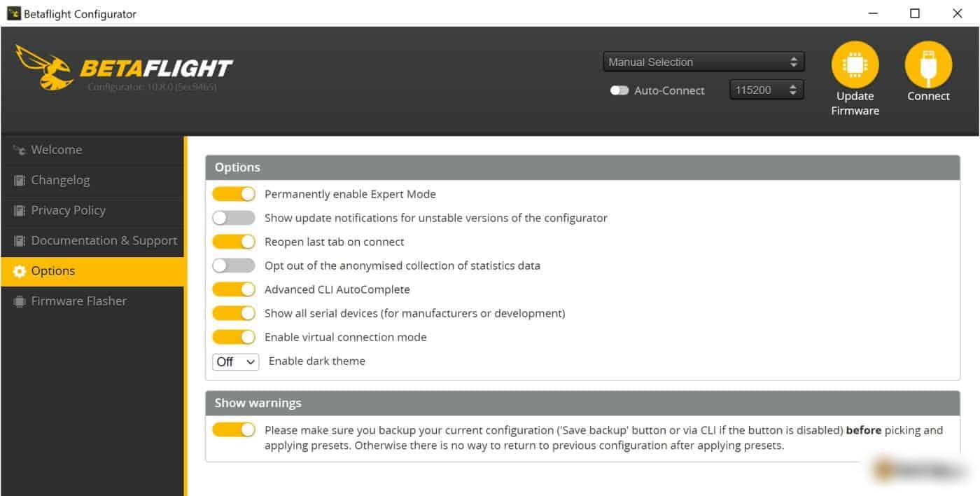The height and width of the screenshot is (496, 980).
Task: Open the dark theme Off dropdown
Action: pyautogui.click(x=236, y=361)
